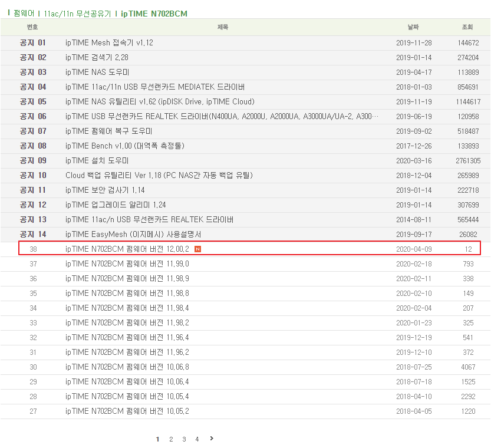Click post number 38
This screenshot has width=491, height=448.
[x=33, y=249]
